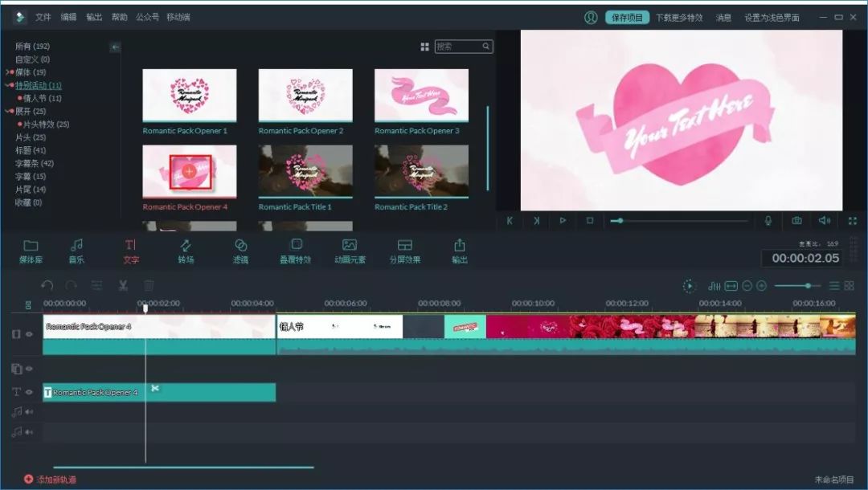Toggle visibility eye of text track

(30, 392)
